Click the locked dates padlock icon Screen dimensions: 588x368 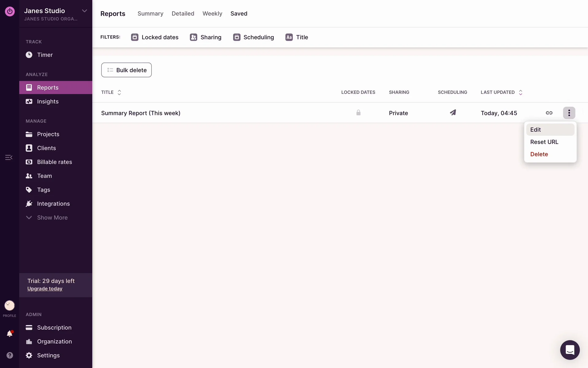(358, 113)
